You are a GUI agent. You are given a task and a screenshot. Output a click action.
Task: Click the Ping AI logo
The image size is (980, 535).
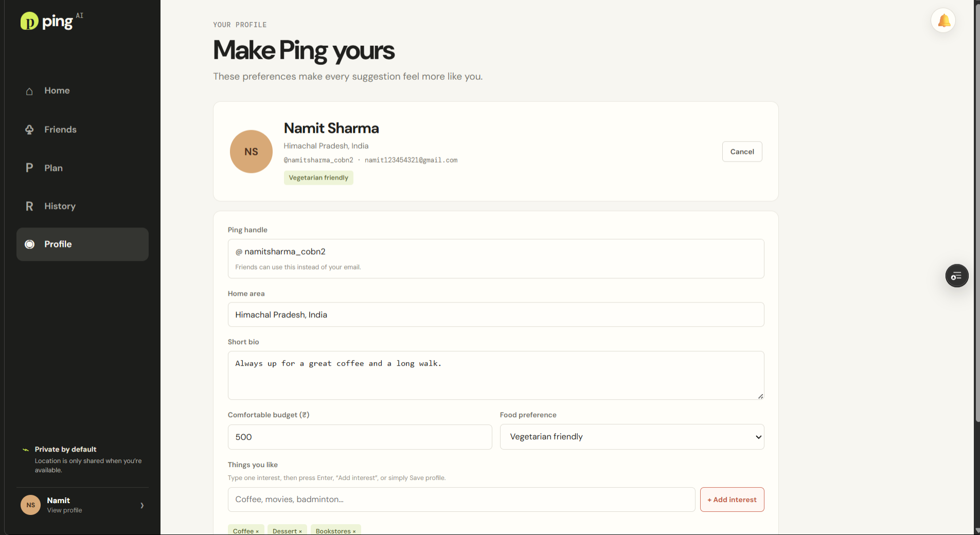coord(51,21)
